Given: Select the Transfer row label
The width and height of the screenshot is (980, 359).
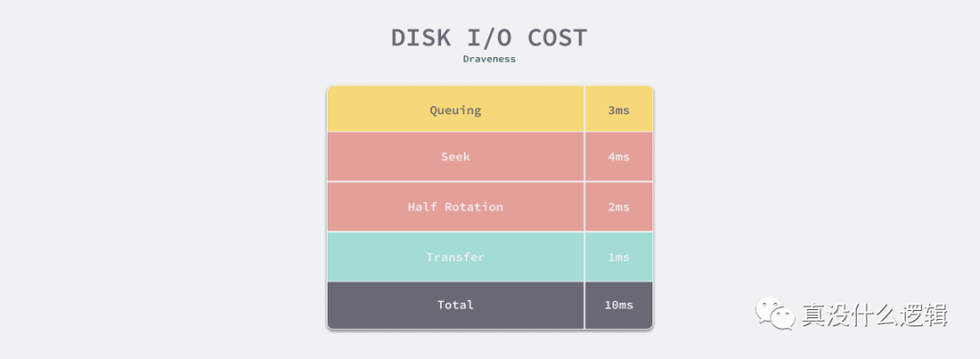Looking at the screenshot, I should [x=456, y=257].
